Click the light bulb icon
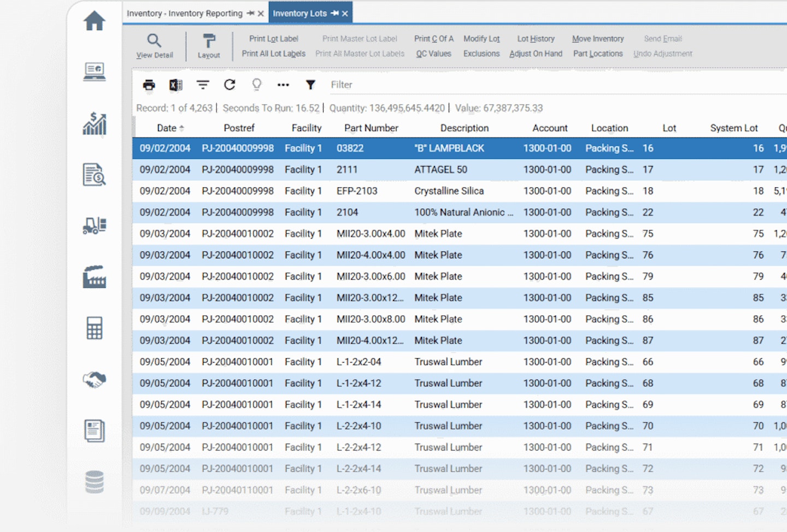 256,84
